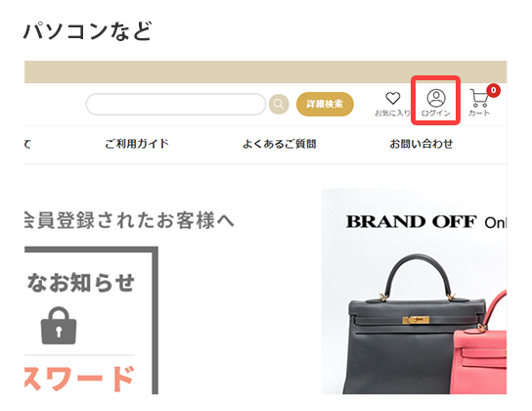Focus the product search text field

tap(176, 104)
